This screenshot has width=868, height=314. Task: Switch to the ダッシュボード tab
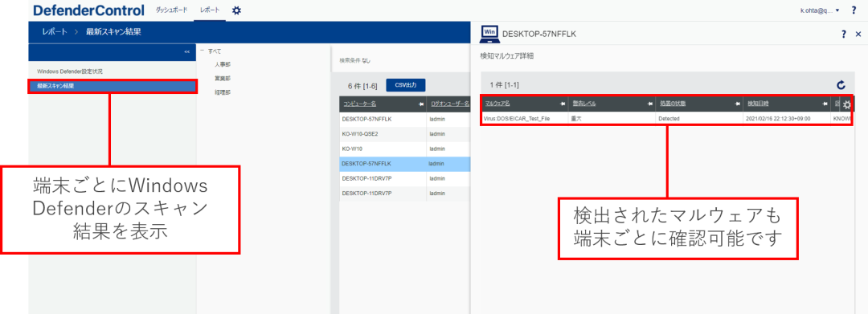tap(172, 10)
